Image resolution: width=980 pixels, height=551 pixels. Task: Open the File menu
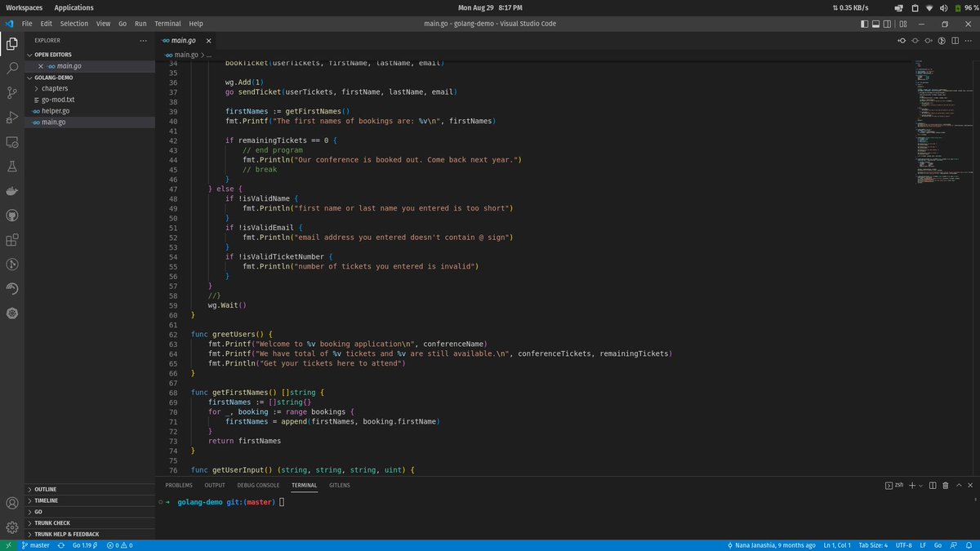[28, 24]
